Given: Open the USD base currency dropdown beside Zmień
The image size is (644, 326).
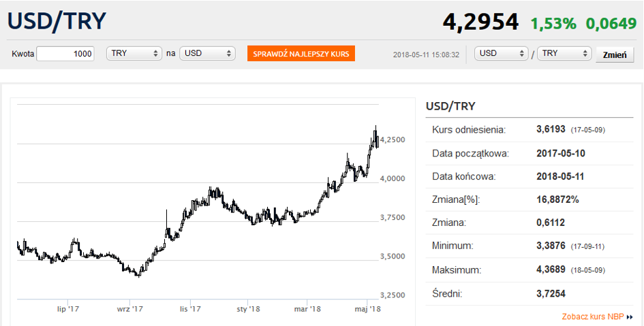Looking at the screenshot, I should [502, 54].
